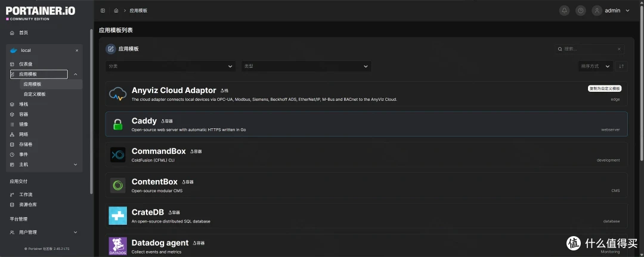Click the 事件 clock icon
Image resolution: width=644 pixels, height=257 pixels.
tap(12, 154)
